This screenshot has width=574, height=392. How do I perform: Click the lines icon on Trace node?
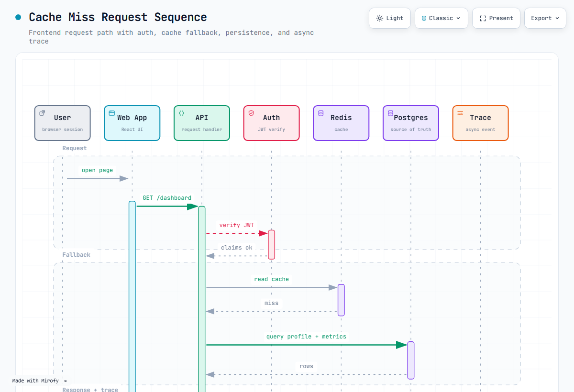[460, 113]
